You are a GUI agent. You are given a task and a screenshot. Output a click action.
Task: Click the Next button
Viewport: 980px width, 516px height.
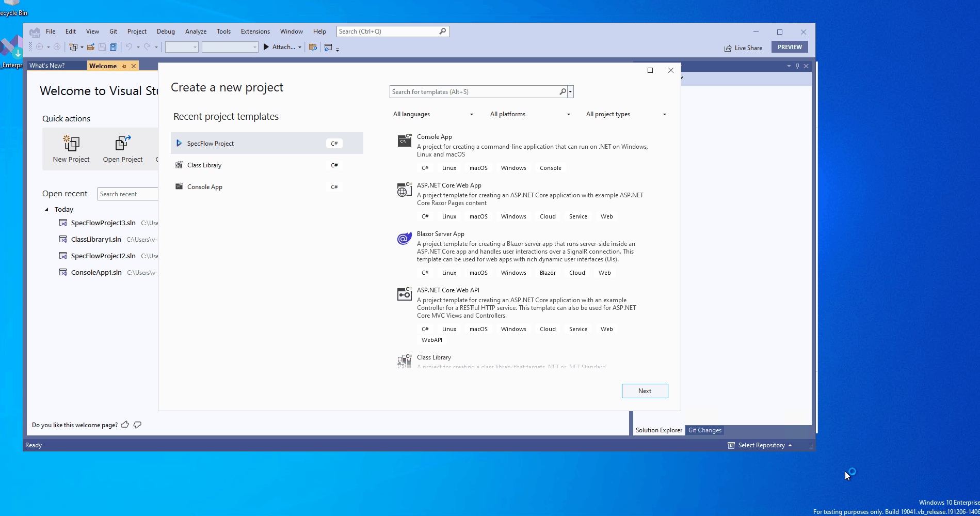pos(645,391)
